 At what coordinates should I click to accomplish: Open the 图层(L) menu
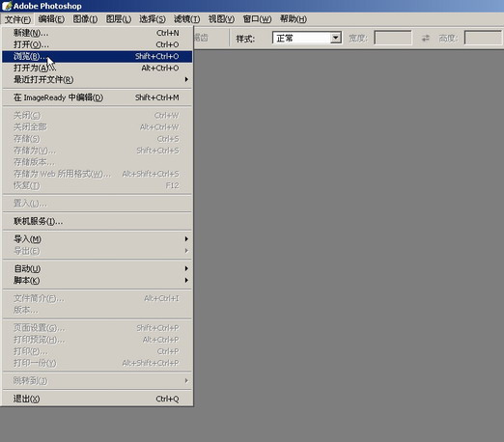tap(119, 19)
